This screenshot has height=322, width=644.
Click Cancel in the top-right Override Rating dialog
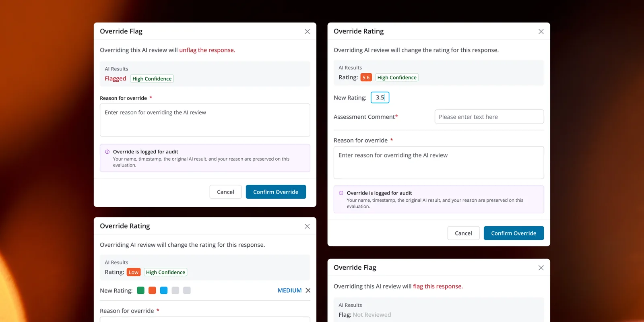coord(463,233)
